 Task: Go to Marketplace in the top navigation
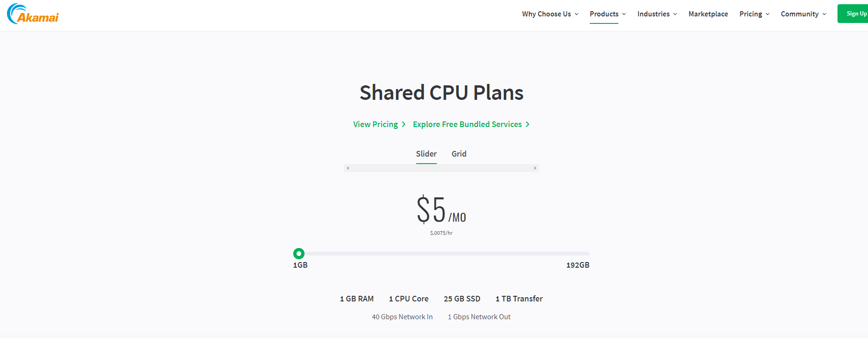708,14
